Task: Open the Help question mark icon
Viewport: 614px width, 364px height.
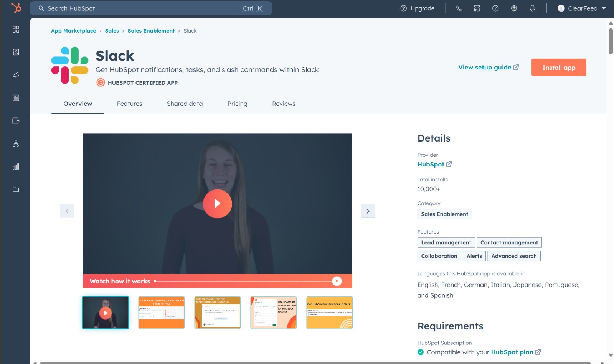Action: [x=495, y=8]
